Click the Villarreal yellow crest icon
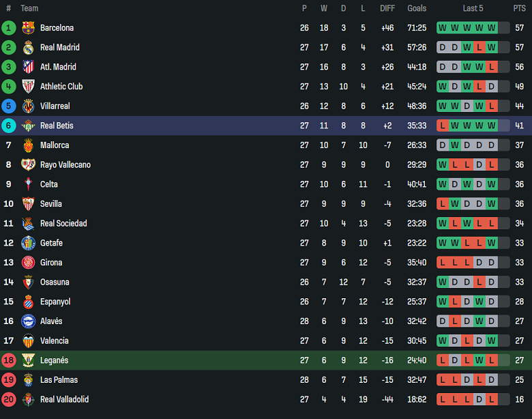 [28, 106]
